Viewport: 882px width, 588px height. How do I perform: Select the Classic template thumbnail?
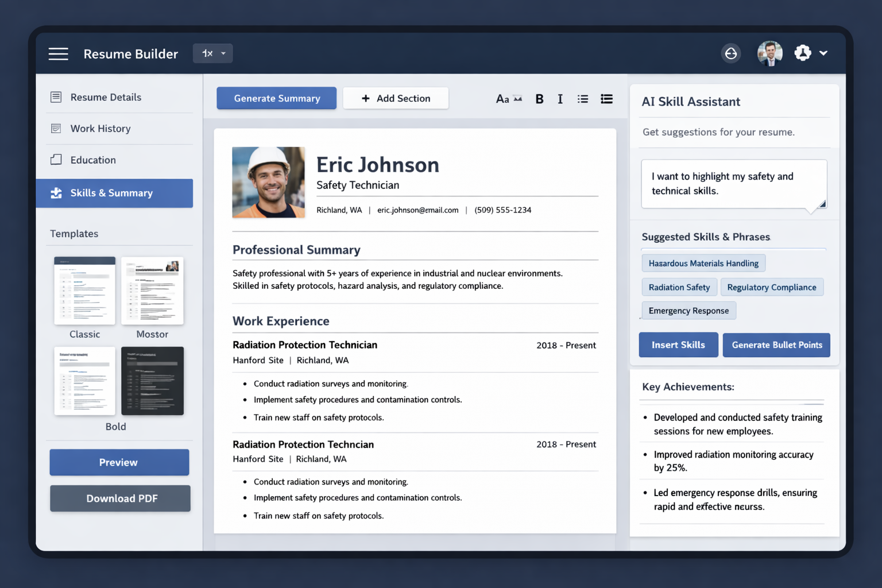click(x=84, y=291)
